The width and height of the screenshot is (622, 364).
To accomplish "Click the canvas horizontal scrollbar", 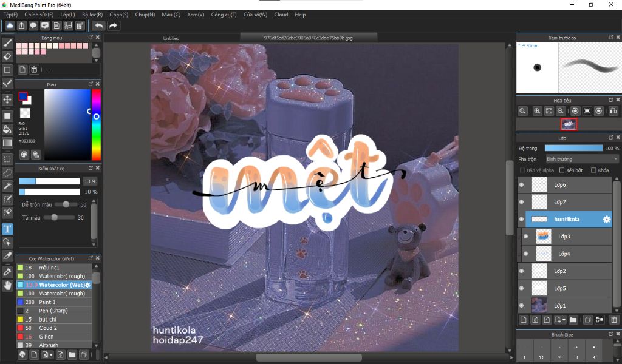I will coord(309,357).
